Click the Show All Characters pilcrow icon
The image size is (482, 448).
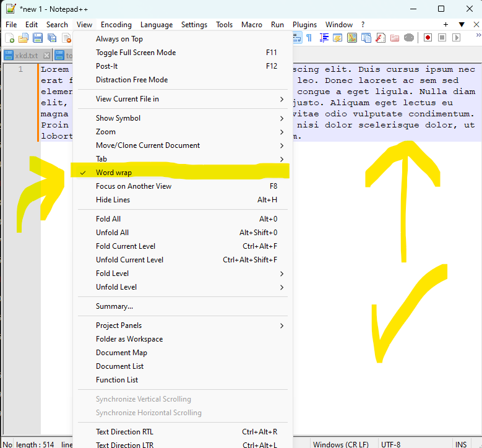tap(309, 38)
